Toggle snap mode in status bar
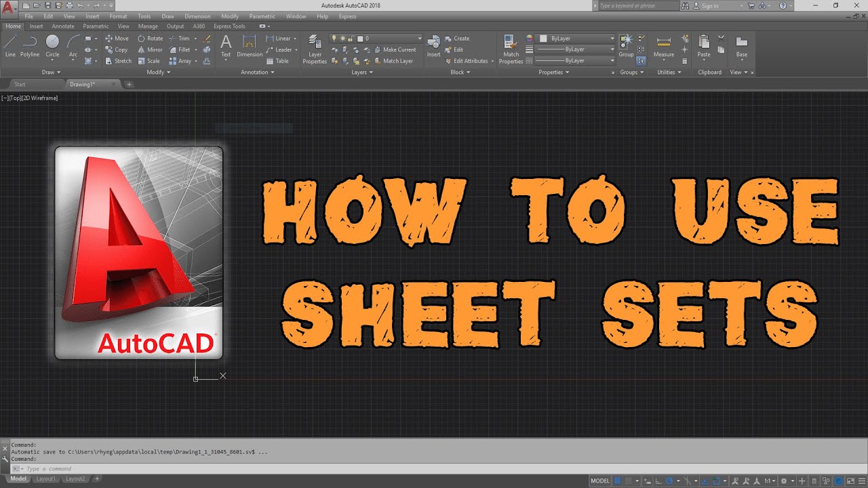 tap(629, 481)
